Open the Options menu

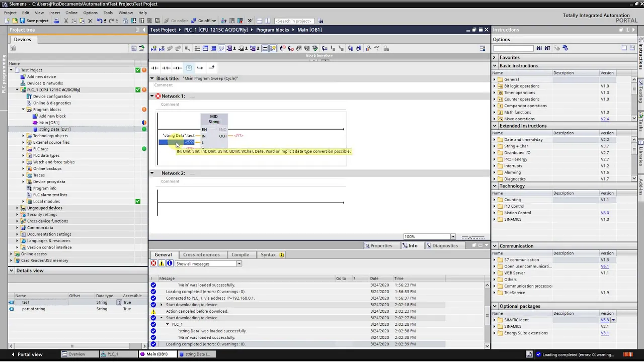90,13
